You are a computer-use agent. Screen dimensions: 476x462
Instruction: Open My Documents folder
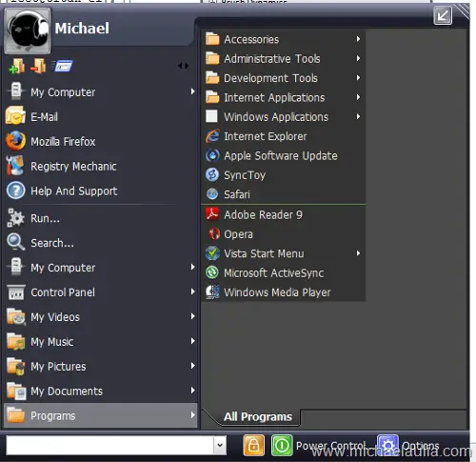coord(100,392)
